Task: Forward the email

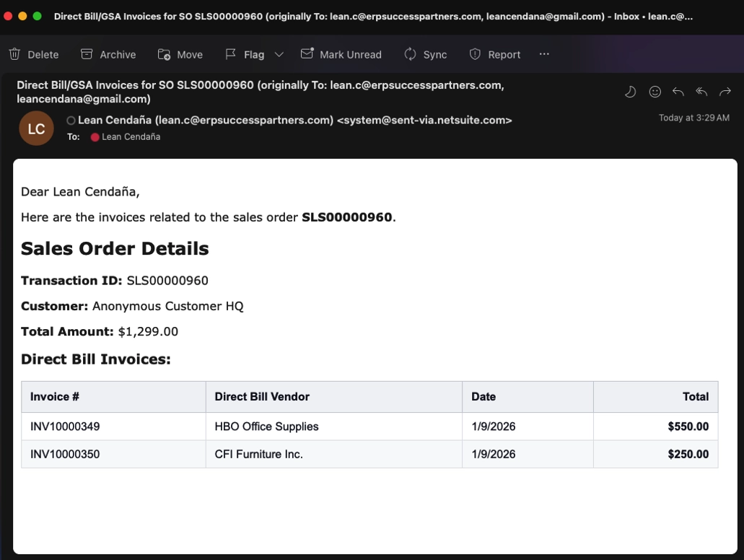Action: [725, 92]
